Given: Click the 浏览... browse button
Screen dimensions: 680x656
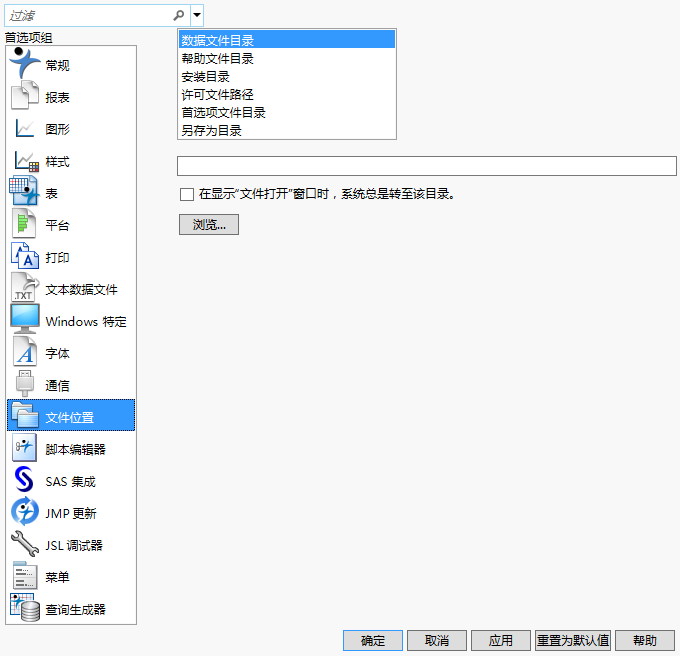Looking at the screenshot, I should (x=209, y=225).
